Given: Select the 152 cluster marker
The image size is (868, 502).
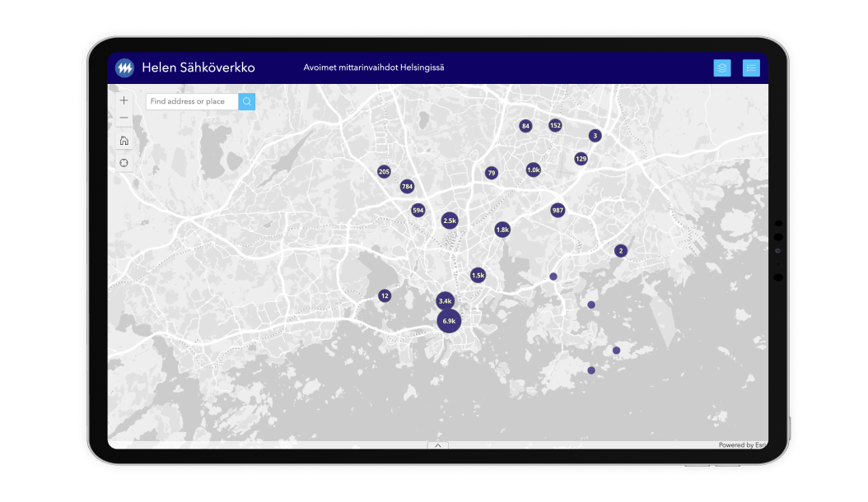Looking at the screenshot, I should pos(555,126).
